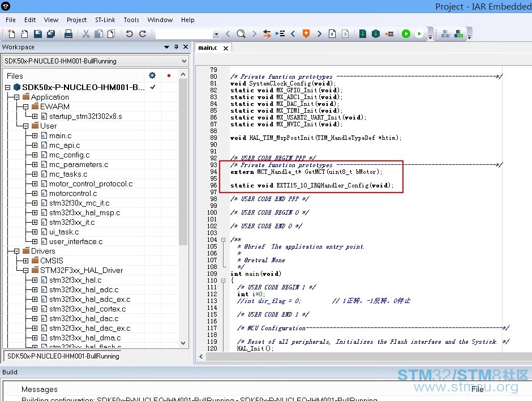
Task: Click the editor horizontal scrollbar left arrow
Action: point(201,356)
